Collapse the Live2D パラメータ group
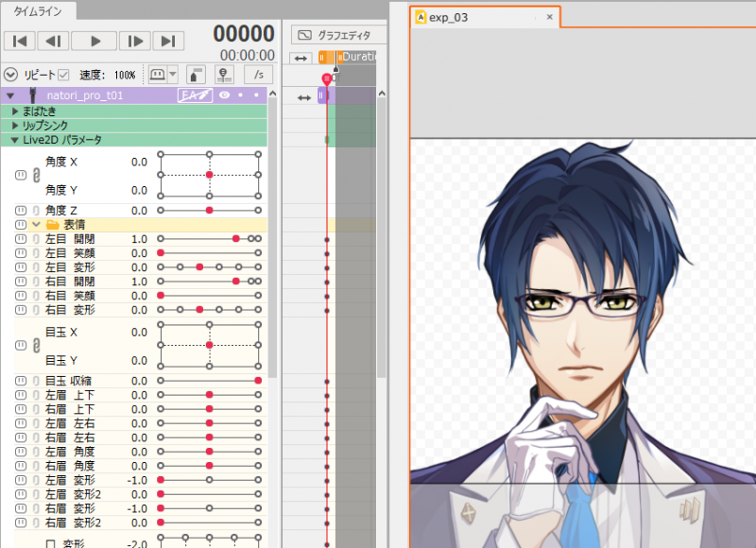 (x=15, y=140)
